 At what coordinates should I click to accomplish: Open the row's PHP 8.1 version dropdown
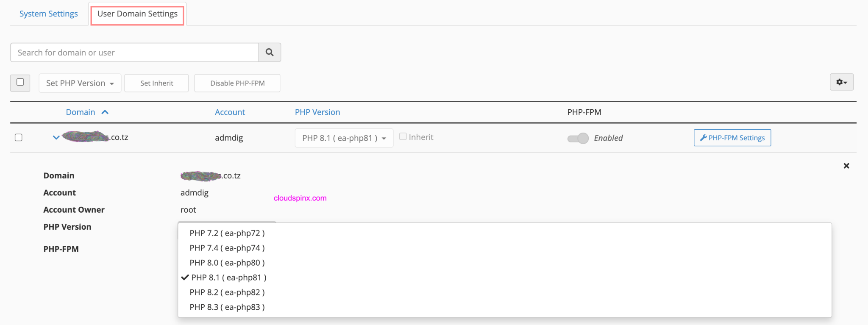pos(343,138)
